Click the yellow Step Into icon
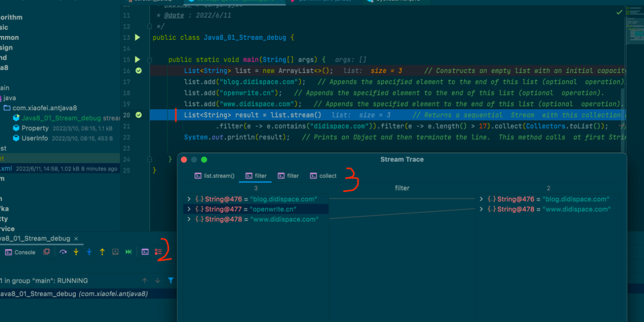This screenshot has height=322, width=644. pos(76,252)
